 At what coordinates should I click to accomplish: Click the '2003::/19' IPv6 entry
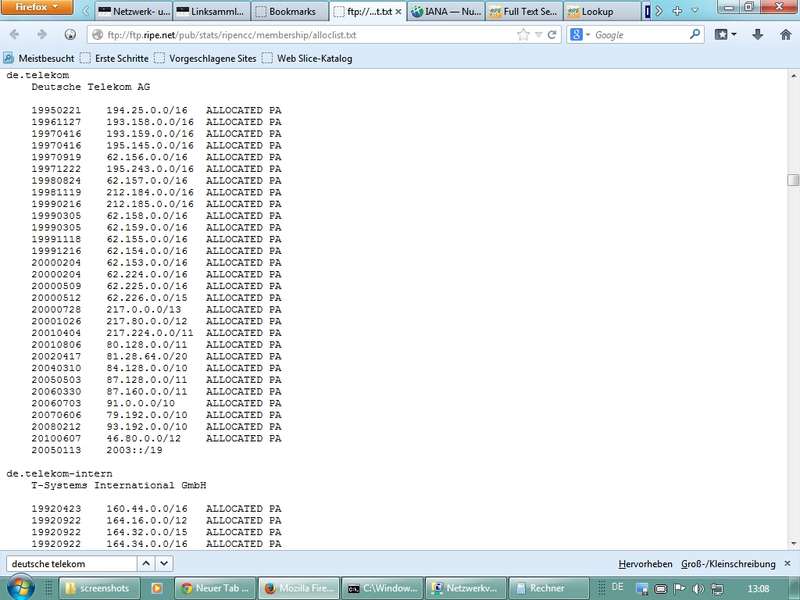tap(134, 450)
